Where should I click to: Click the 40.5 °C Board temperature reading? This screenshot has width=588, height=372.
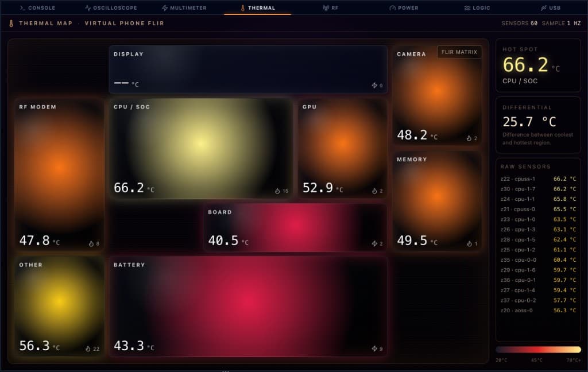(229, 241)
